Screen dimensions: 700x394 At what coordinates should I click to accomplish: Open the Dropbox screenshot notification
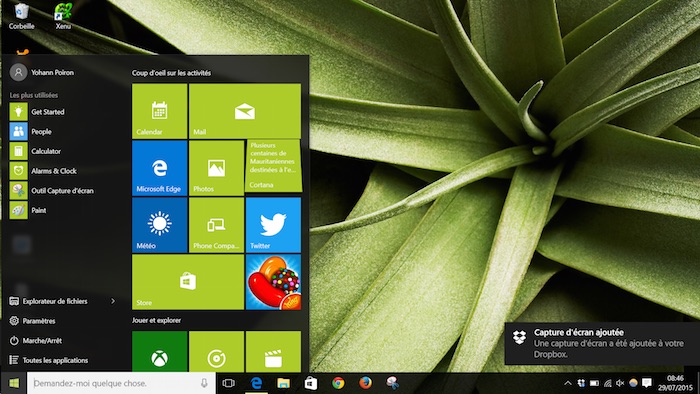coord(602,343)
